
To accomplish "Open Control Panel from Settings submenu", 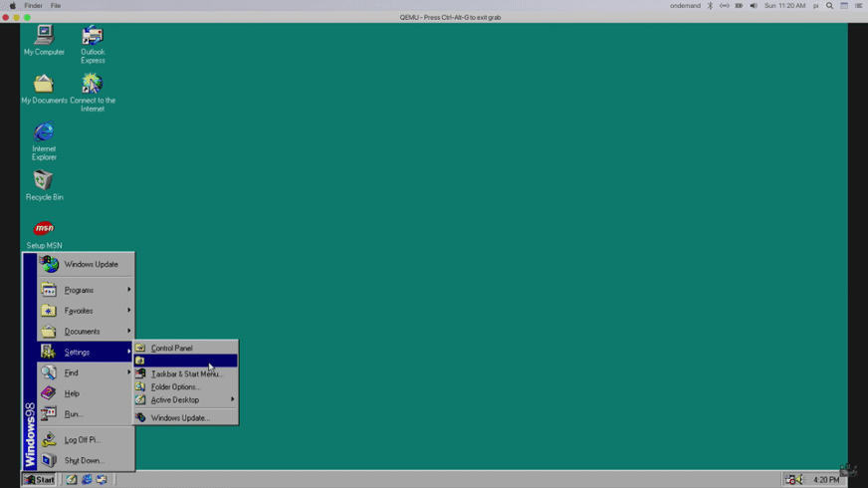I will point(172,349).
